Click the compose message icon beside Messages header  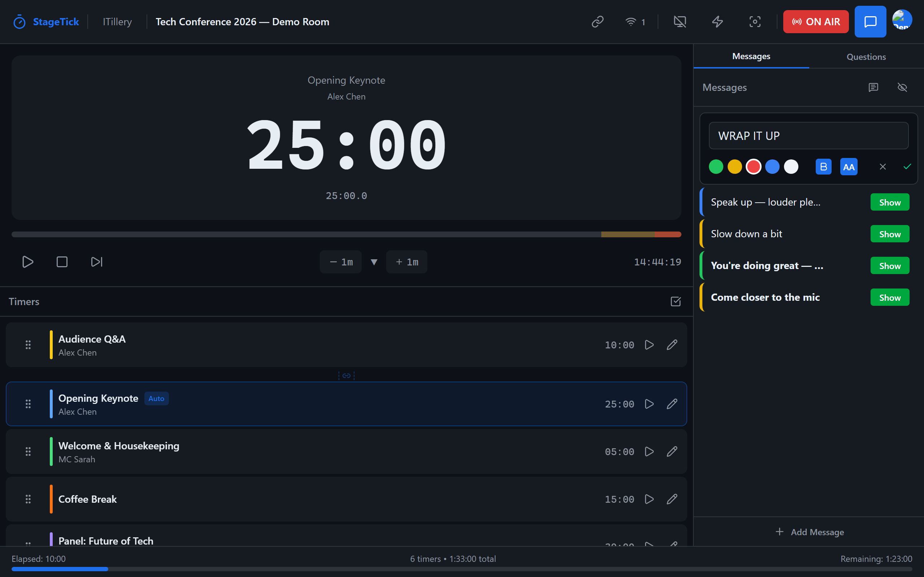tap(873, 87)
